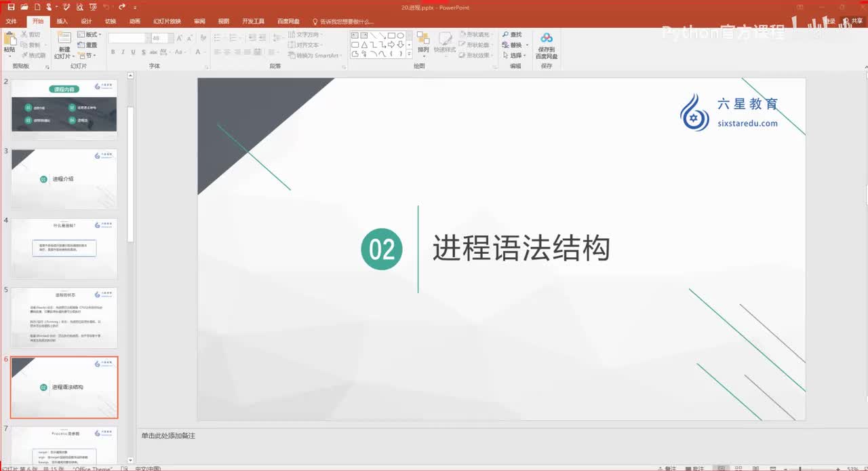Open the 文字方向 (Text Direction) dropdown
This screenshot has width=868, height=471.
pos(307,34)
